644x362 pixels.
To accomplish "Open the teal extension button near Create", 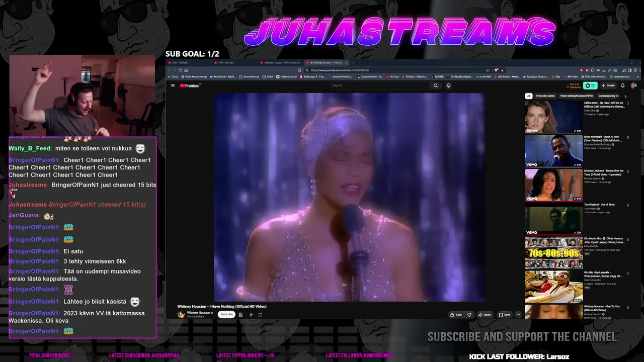I will point(591,85).
